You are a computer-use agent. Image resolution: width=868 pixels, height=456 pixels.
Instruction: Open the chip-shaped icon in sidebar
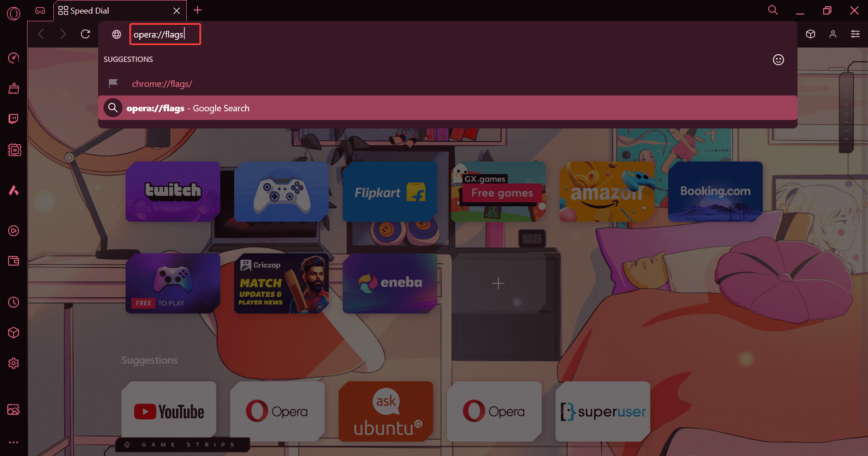(x=14, y=150)
